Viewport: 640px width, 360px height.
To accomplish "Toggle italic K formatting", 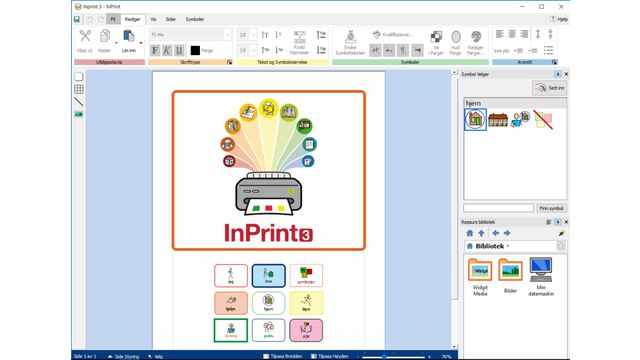I will click(x=167, y=50).
